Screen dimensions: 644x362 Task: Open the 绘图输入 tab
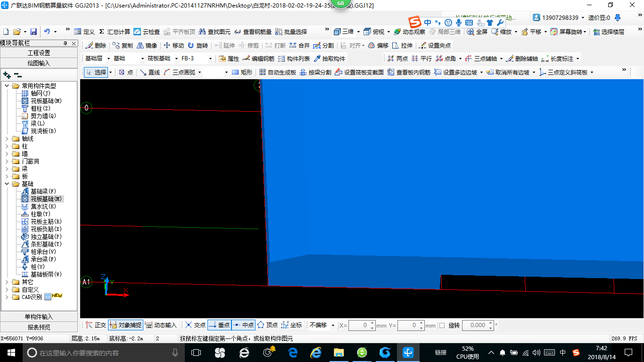pyautogui.click(x=39, y=63)
